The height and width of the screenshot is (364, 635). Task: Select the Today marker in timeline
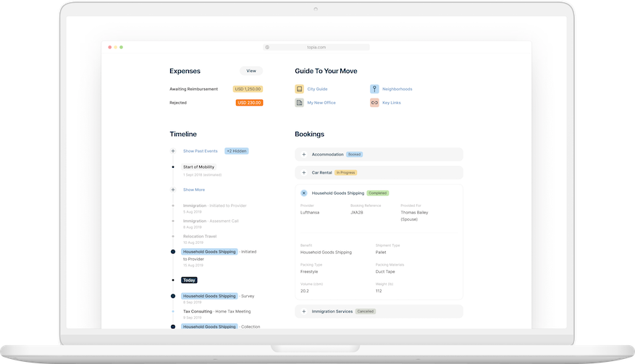point(189,280)
